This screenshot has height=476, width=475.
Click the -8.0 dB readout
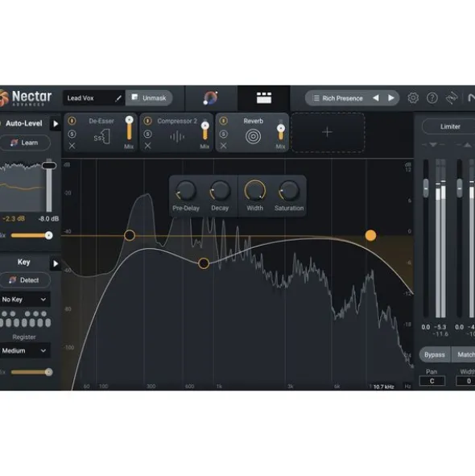pos(48,218)
